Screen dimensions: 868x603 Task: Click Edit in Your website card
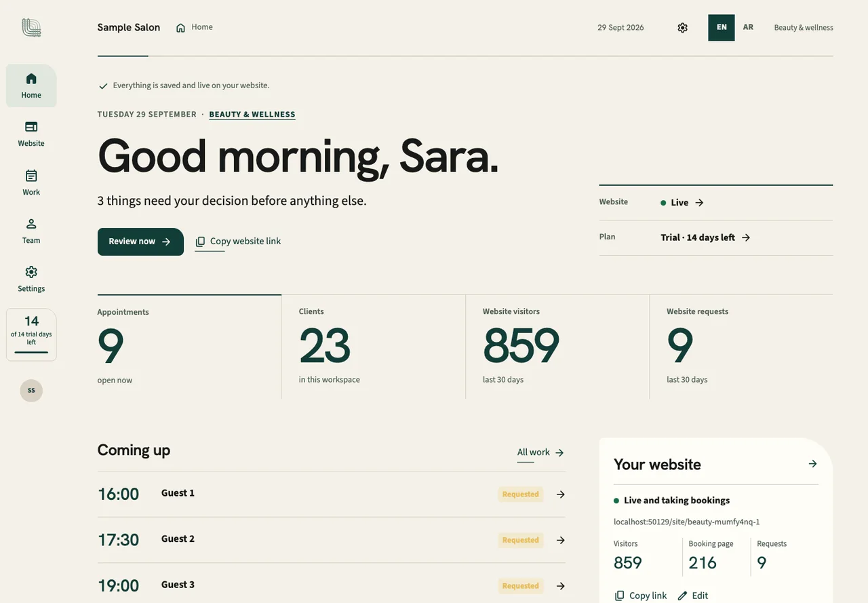pos(693,596)
